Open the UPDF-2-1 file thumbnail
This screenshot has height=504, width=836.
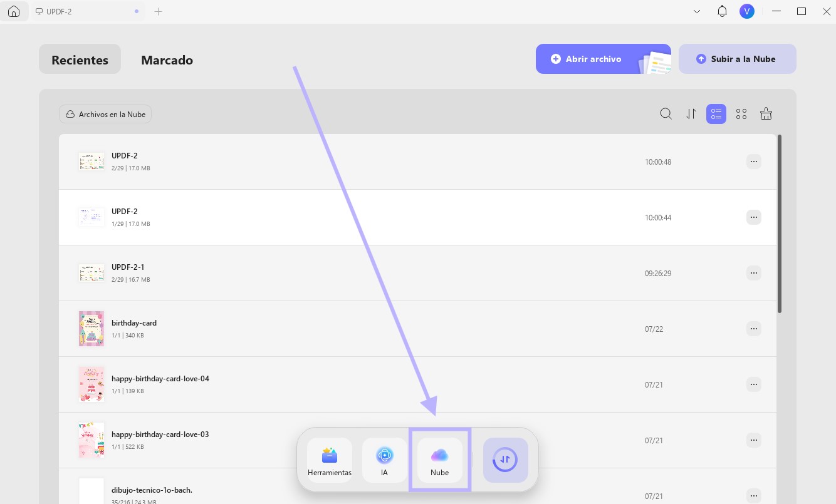[x=91, y=273]
